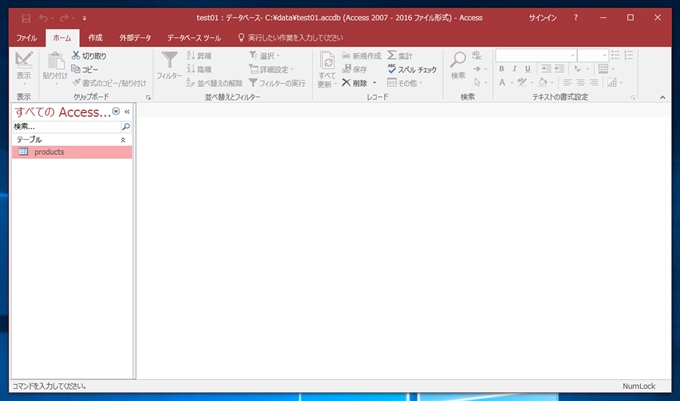
Task: Click the font color A button
Action: coord(502,82)
